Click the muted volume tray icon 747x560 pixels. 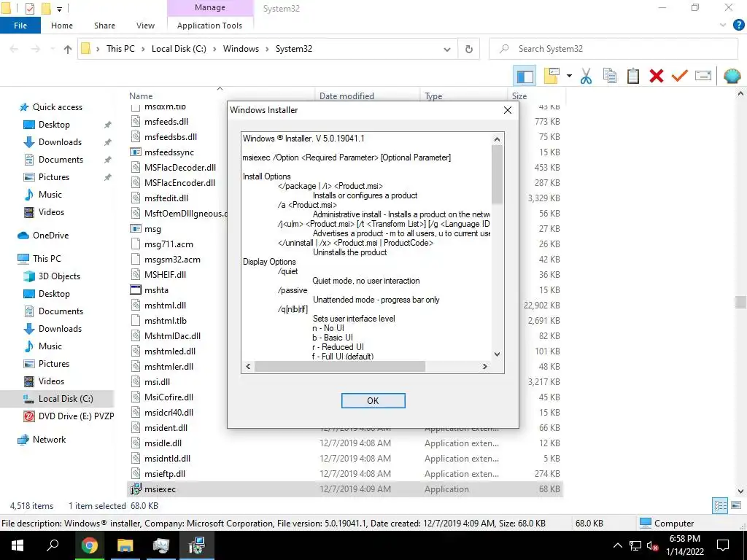coord(652,546)
